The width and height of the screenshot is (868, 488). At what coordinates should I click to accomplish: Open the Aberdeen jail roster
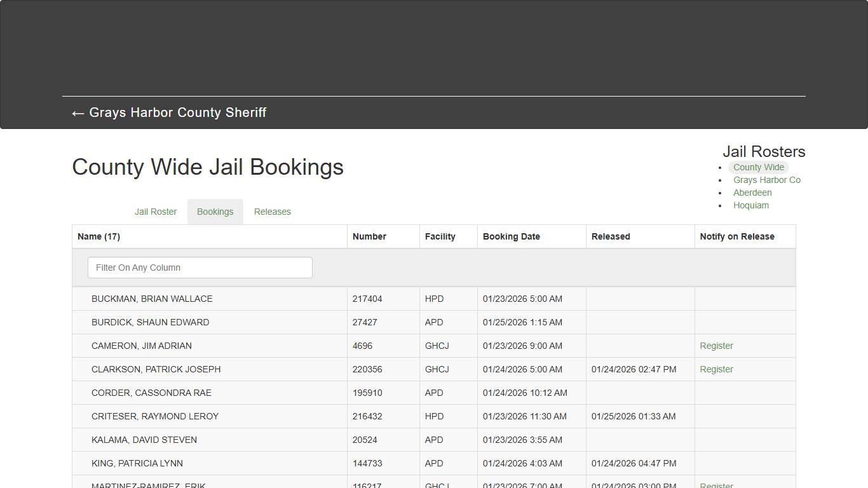(752, 193)
